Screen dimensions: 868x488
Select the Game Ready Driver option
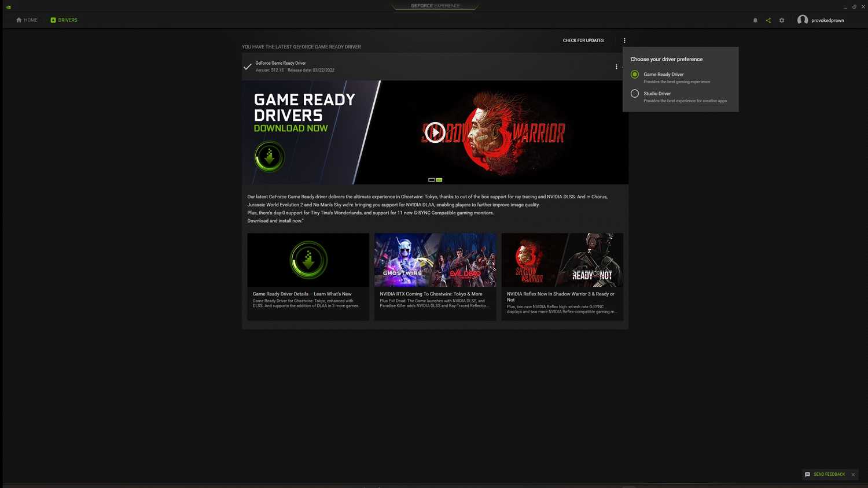[x=635, y=75]
